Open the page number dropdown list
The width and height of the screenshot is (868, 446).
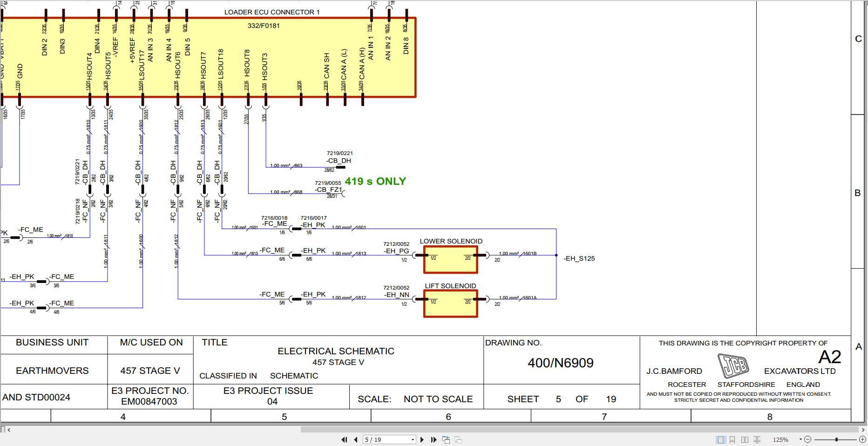[x=413, y=439]
